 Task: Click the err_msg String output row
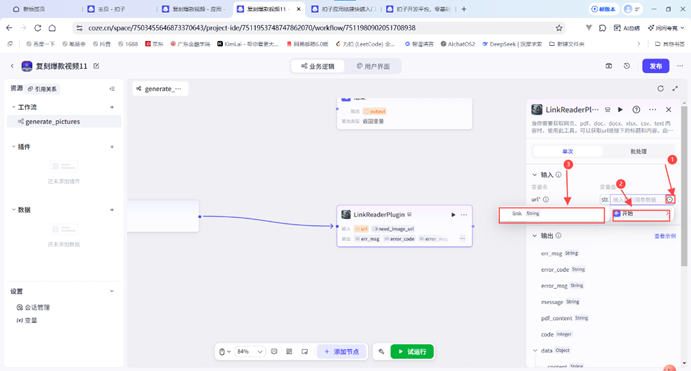tap(560, 253)
